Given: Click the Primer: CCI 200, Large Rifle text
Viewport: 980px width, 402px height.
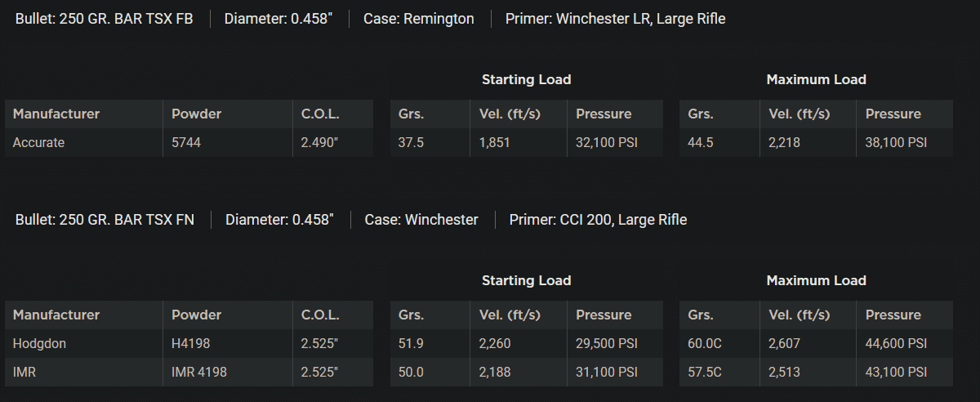Looking at the screenshot, I should coord(598,220).
